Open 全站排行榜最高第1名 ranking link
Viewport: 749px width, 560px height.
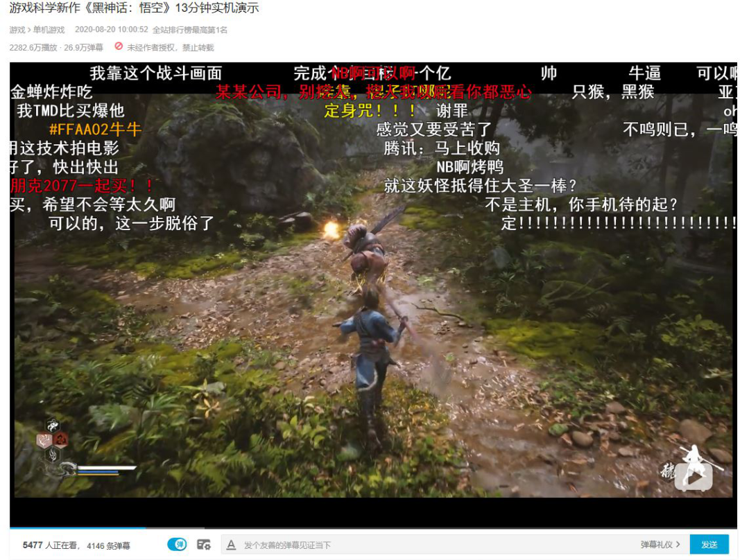(x=189, y=30)
